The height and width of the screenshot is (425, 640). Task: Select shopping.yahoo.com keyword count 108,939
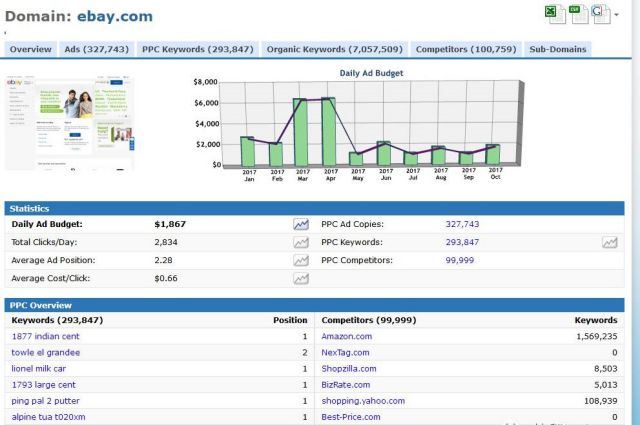600,401
